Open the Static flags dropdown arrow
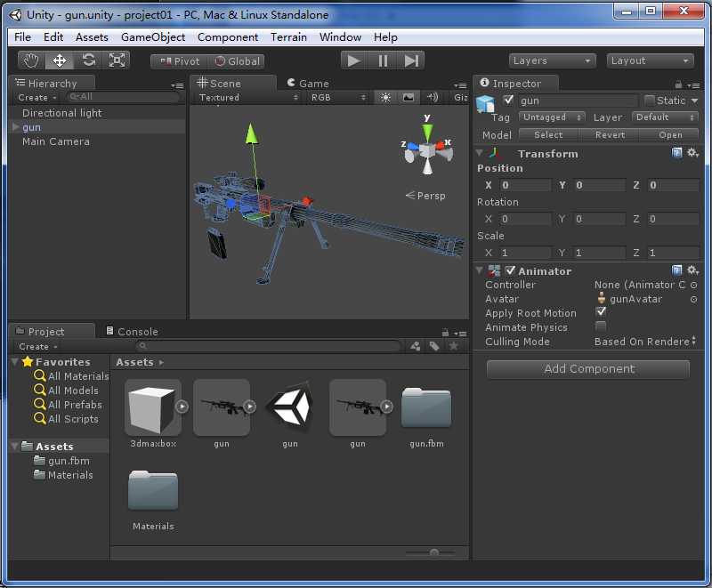This screenshot has height=588, width=712. (694, 101)
